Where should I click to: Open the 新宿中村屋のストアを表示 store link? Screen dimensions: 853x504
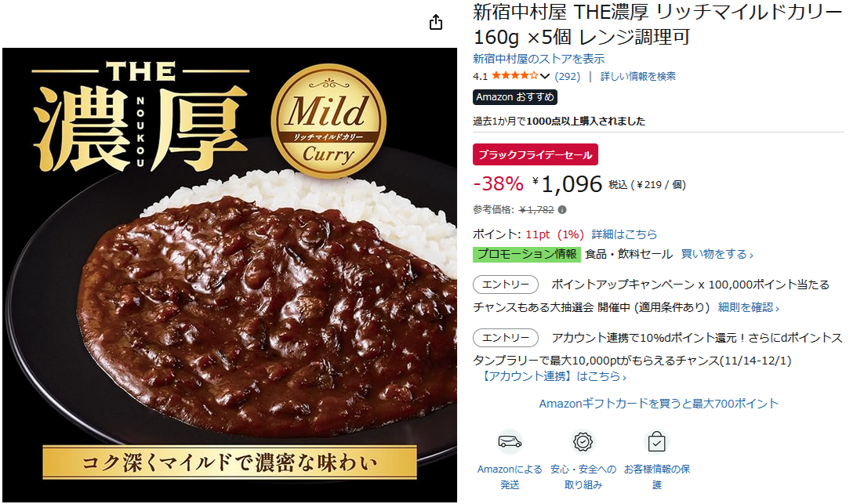point(539,59)
